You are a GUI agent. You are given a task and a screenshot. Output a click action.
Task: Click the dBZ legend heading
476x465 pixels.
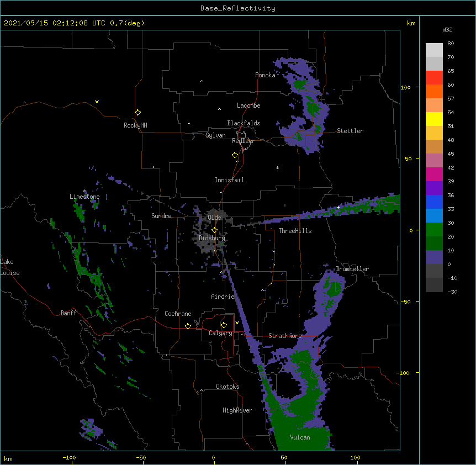[x=447, y=29]
